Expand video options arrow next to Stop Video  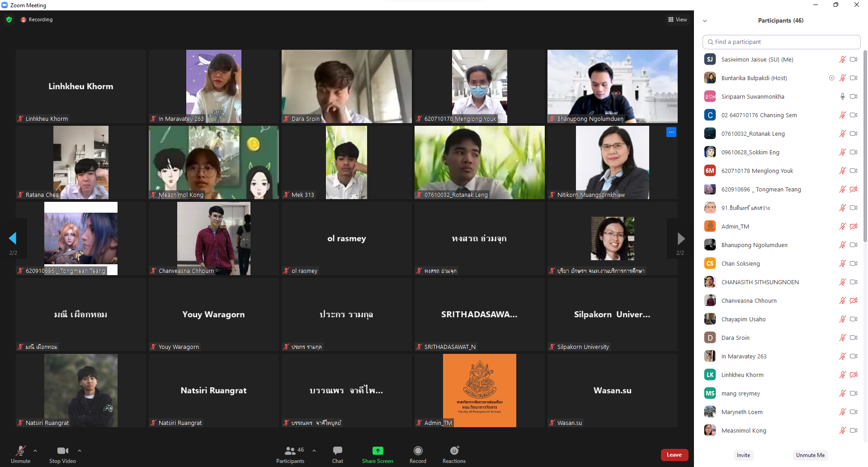80,451
